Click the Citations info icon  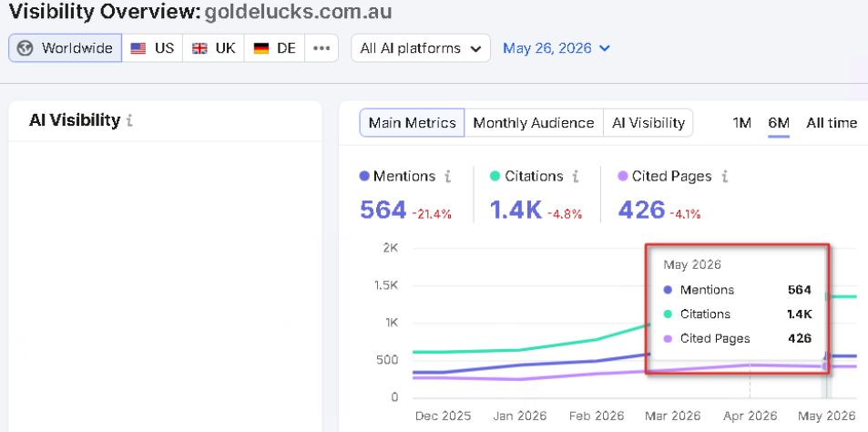[576, 177]
